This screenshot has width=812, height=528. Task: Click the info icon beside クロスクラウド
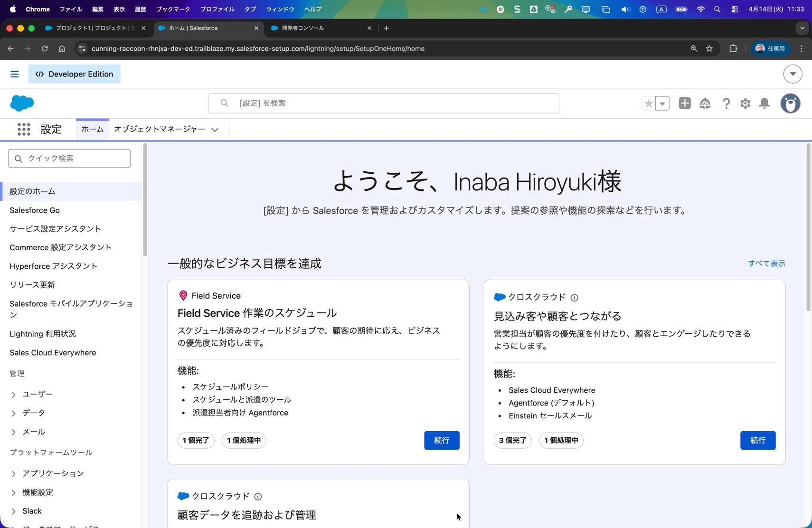click(574, 298)
